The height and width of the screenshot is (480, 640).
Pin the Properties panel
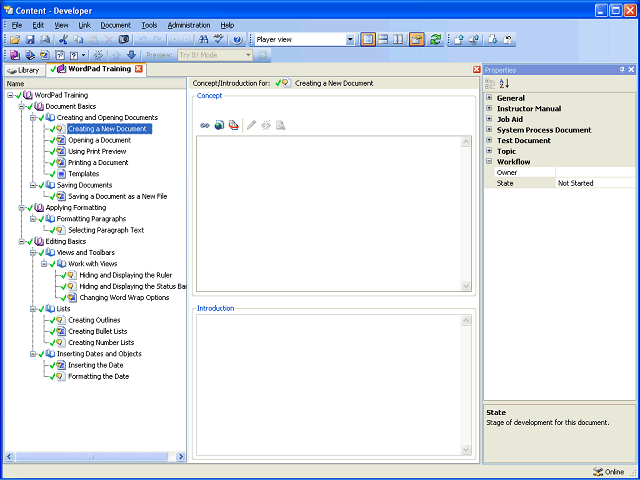click(x=622, y=70)
